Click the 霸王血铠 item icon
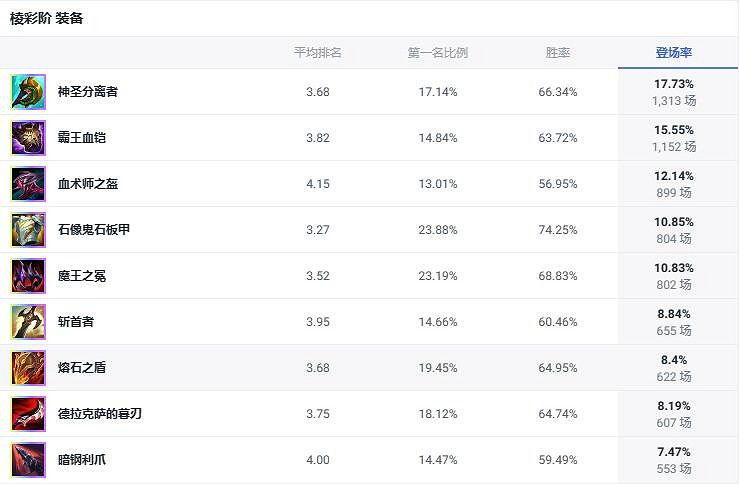The width and height of the screenshot is (739, 484). (x=28, y=138)
